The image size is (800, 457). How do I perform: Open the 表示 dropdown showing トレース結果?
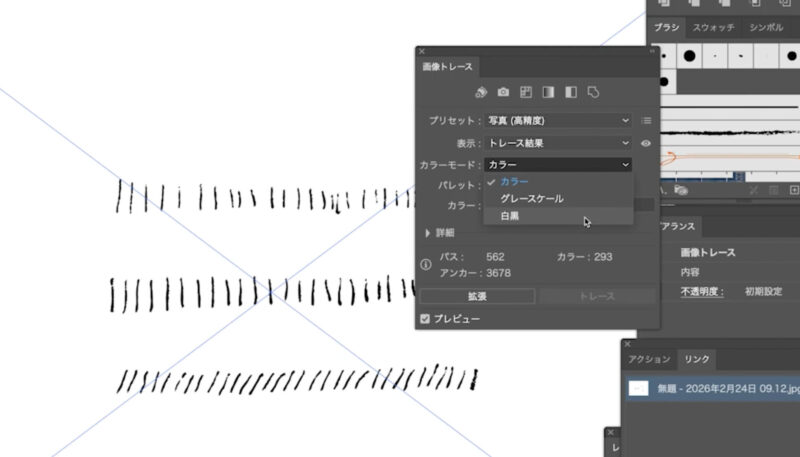pos(557,143)
